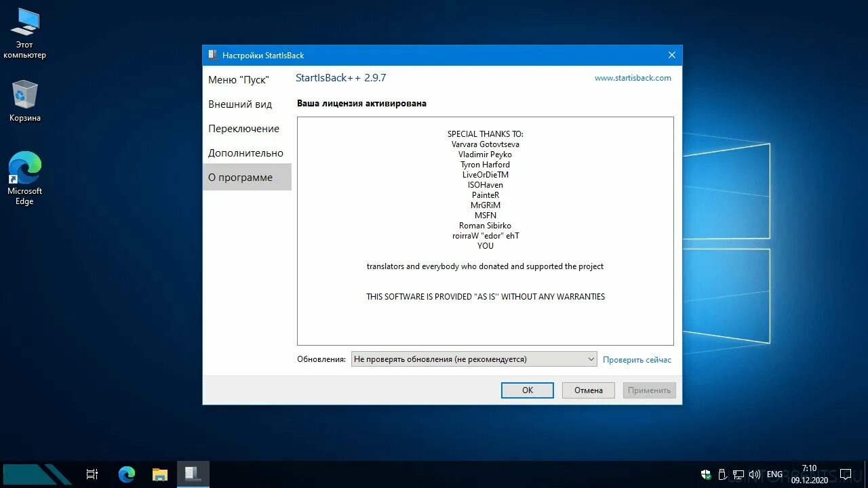The height and width of the screenshot is (488, 868).
Task: Select the О программе section
Action: pyautogui.click(x=247, y=177)
